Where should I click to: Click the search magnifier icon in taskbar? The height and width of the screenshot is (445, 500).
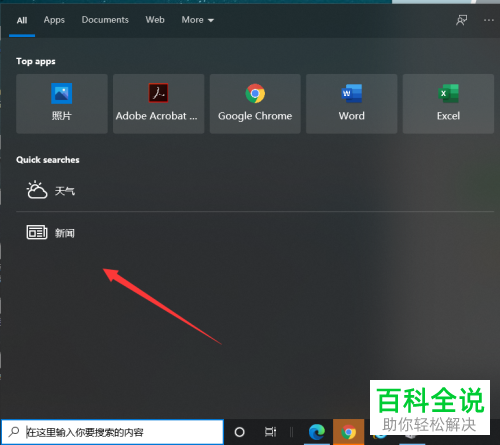pyautogui.click(x=14, y=432)
